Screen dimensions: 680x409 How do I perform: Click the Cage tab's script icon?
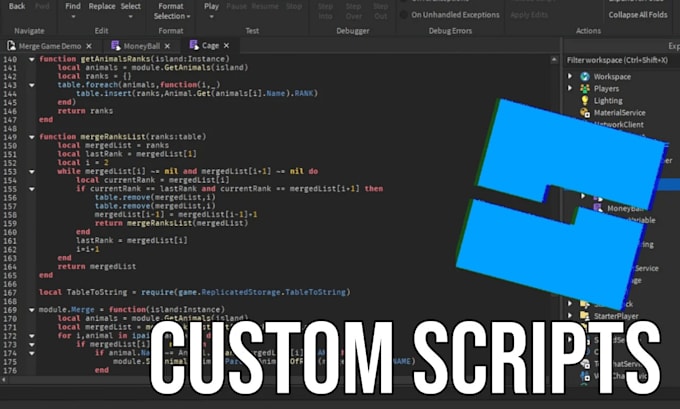(x=194, y=45)
